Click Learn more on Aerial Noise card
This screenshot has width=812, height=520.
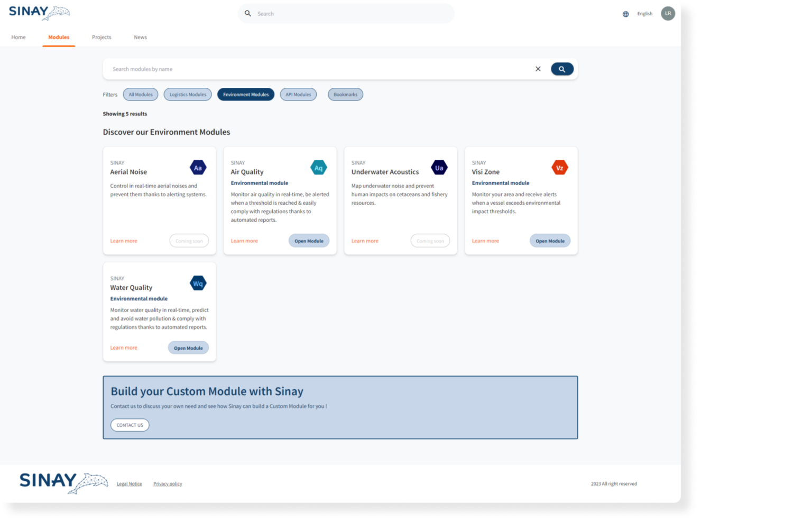tap(124, 241)
